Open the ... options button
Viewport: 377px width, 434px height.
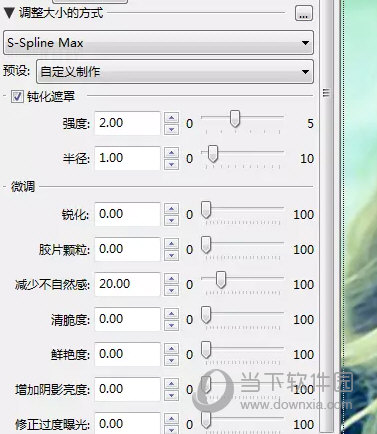[304, 13]
